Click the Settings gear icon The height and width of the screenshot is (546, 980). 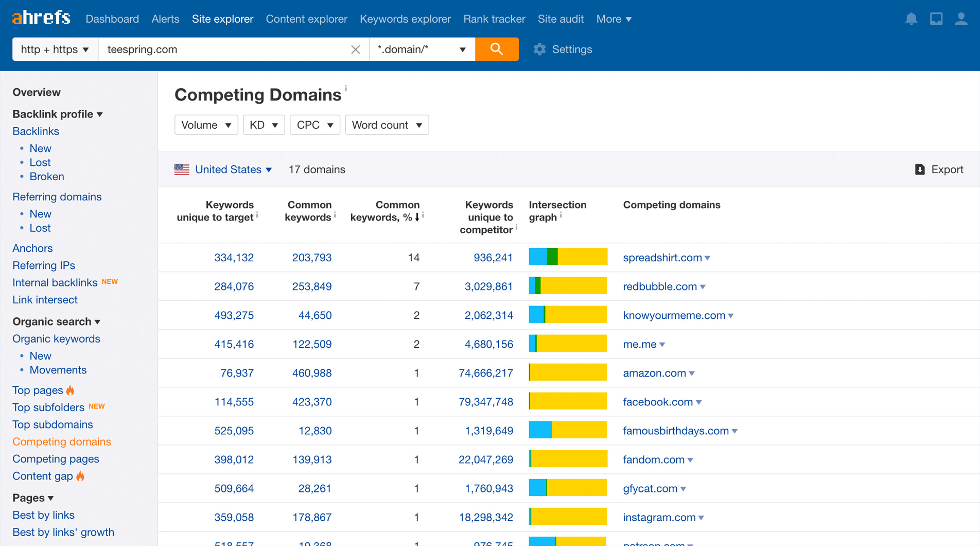coord(539,49)
